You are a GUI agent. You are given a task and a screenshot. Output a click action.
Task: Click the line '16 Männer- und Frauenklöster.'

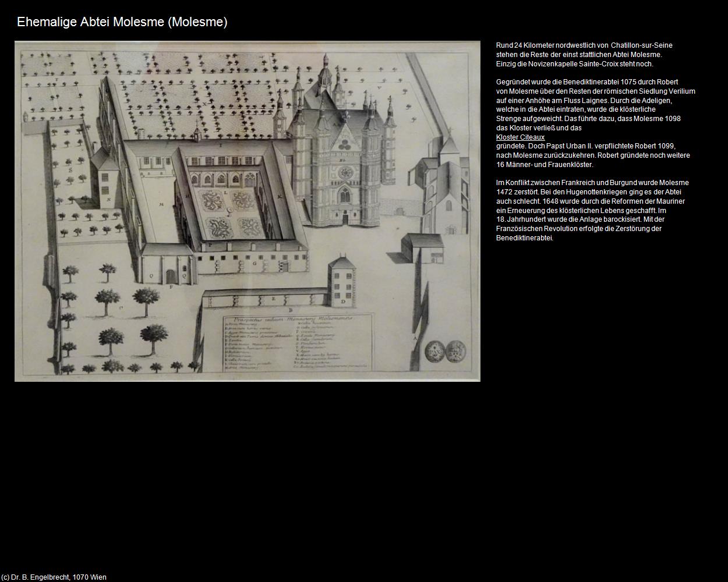pos(545,165)
